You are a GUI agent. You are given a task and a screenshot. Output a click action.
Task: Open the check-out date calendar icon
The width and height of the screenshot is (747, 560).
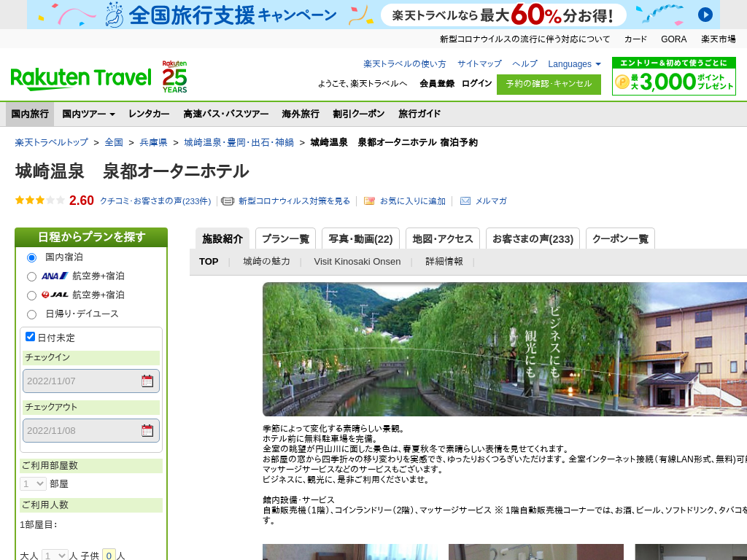pos(147,430)
